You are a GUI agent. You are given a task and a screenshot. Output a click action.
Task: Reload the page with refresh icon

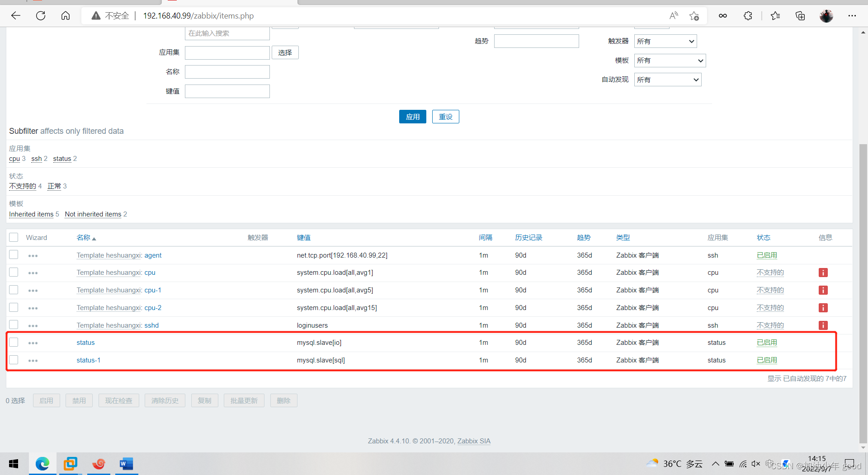(x=41, y=16)
